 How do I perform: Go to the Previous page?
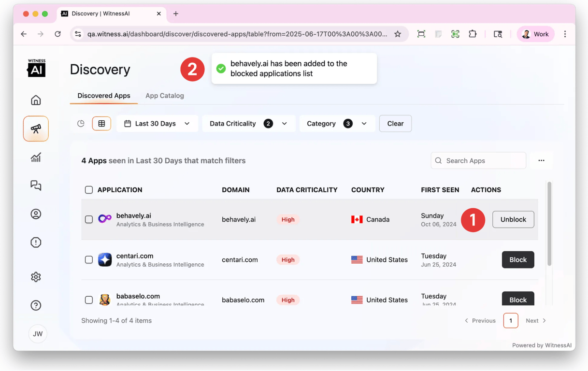click(x=480, y=321)
